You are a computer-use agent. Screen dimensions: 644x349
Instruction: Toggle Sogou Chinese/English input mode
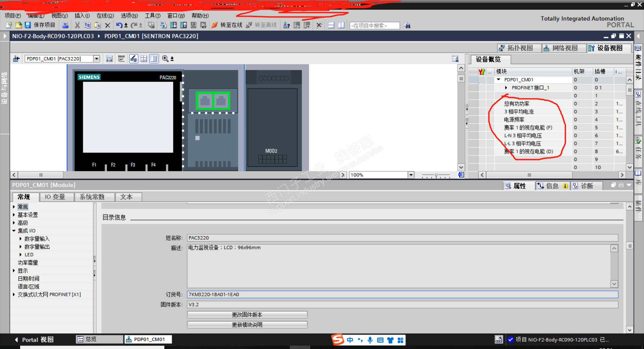point(350,340)
